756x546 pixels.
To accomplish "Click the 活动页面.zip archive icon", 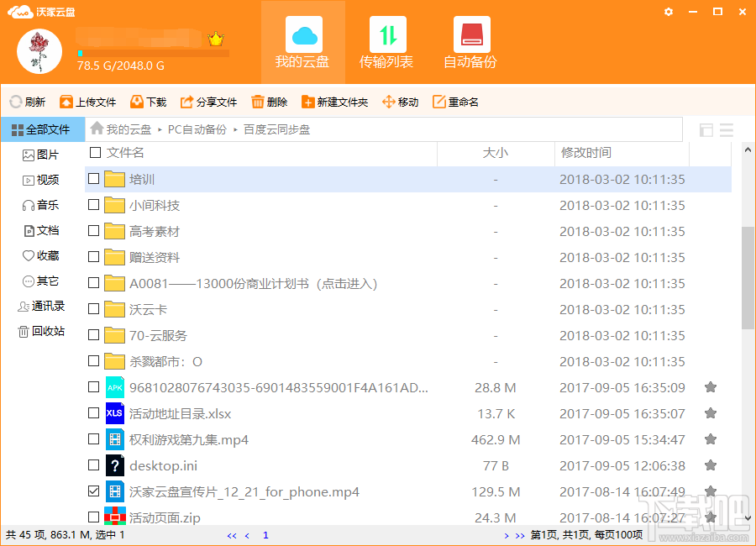I will [x=115, y=517].
